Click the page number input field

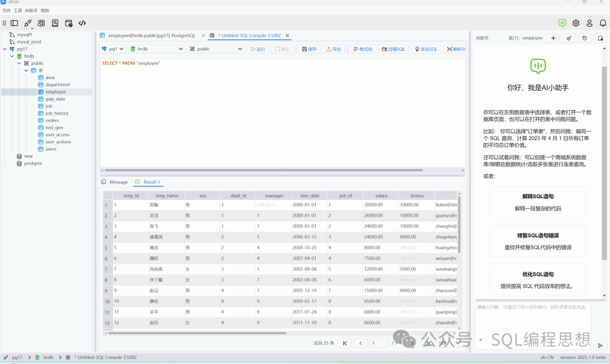[x=379, y=343]
